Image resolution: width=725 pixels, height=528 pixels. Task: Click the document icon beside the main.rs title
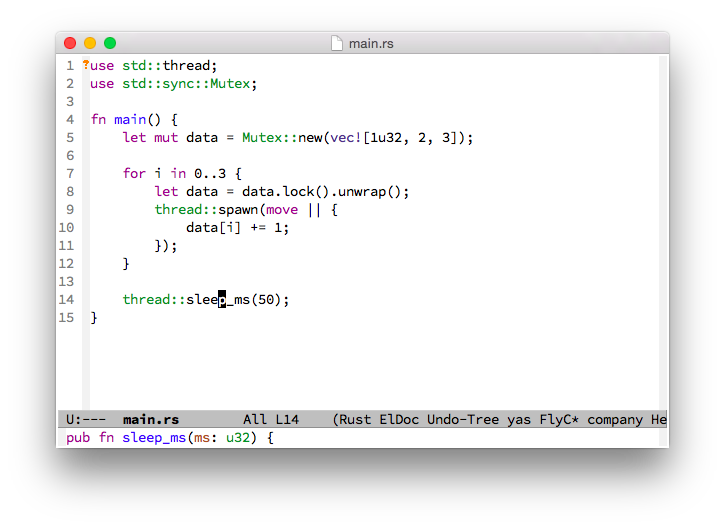pos(337,43)
